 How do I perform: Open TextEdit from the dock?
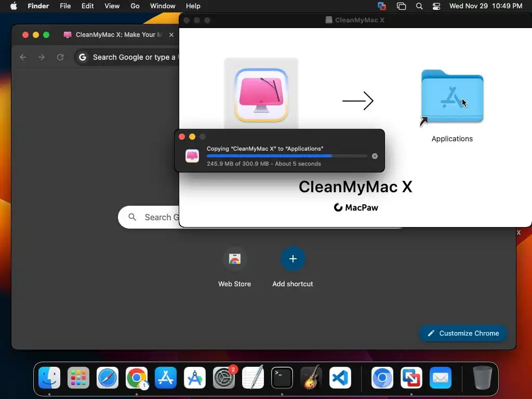click(253, 378)
